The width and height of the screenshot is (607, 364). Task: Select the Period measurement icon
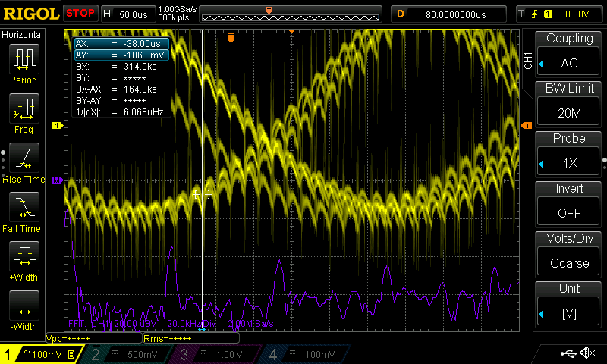coord(24,61)
